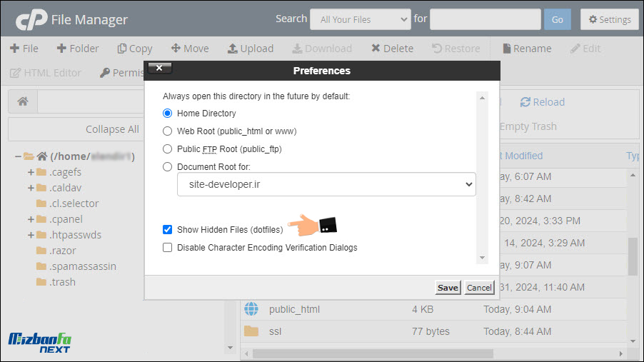Click the Move toolbar icon
This screenshot has width=644, height=362.
pos(176,48)
